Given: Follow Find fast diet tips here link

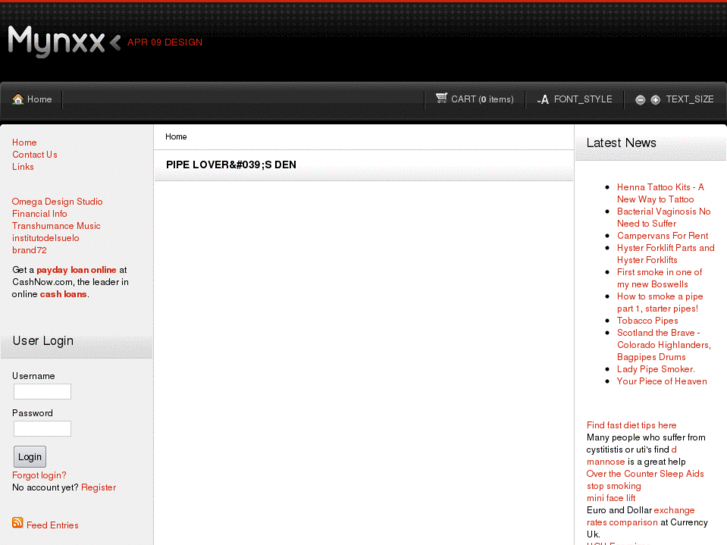Looking at the screenshot, I should pyautogui.click(x=631, y=425).
